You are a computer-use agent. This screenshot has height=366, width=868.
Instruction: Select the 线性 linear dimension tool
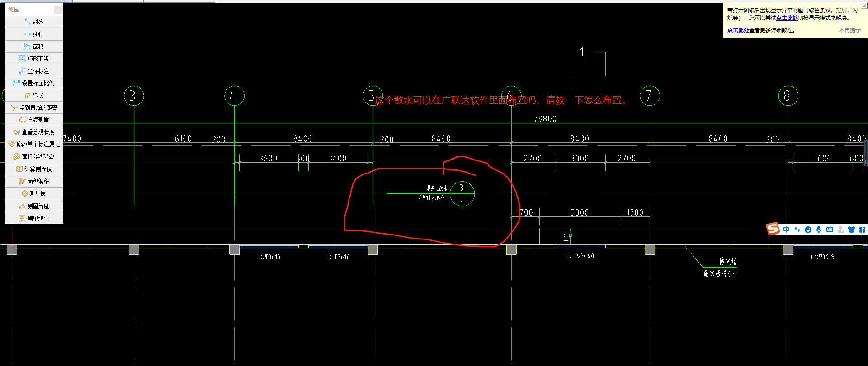tap(34, 34)
